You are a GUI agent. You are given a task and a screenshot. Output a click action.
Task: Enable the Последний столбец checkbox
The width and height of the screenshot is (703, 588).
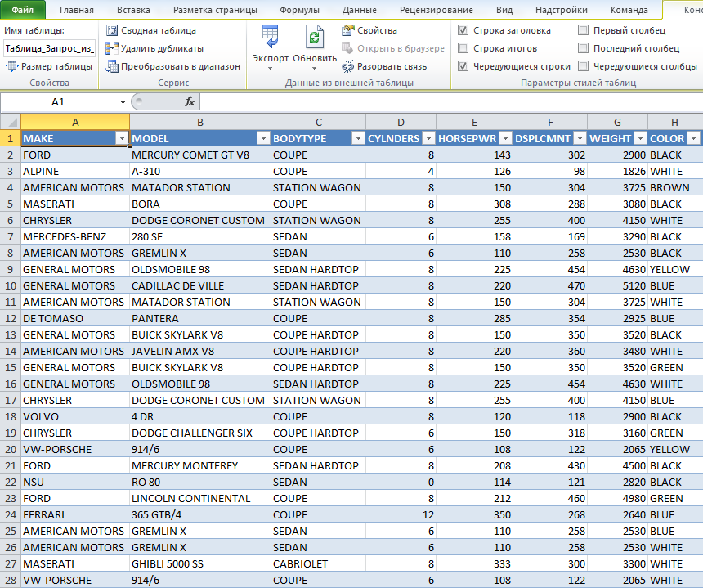coord(584,49)
